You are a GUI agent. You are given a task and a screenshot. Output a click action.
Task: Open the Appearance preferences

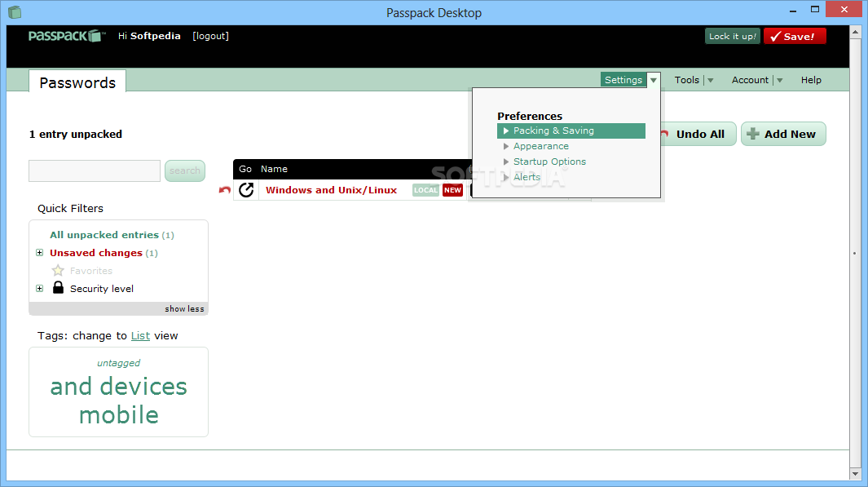tap(541, 146)
